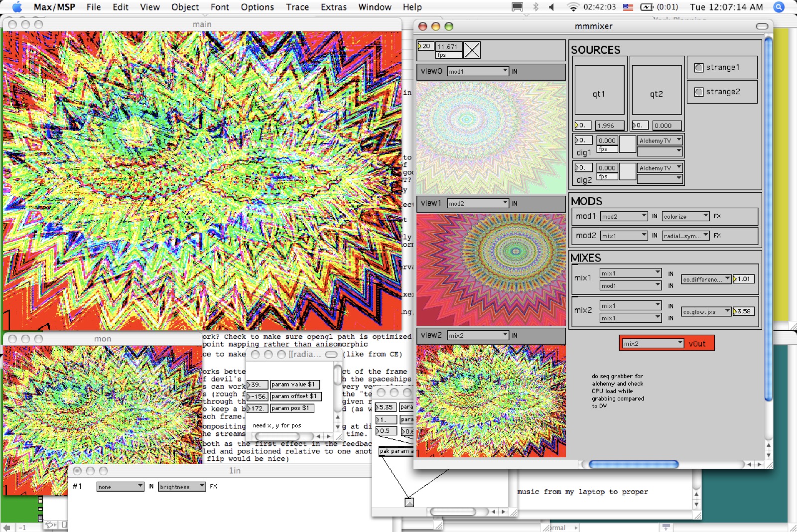Viewport: 797px width, 532px height.
Task: Click the mix1 amount number box 1.01
Action: [x=744, y=279]
